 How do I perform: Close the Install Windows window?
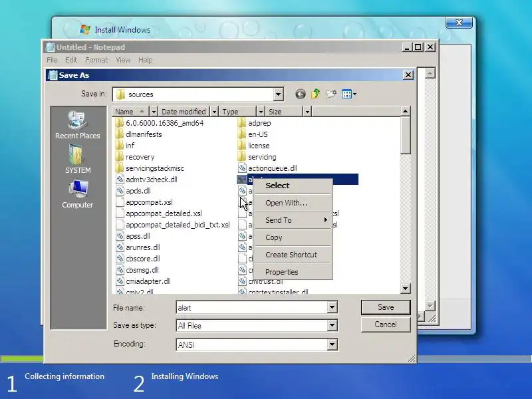coord(459,23)
